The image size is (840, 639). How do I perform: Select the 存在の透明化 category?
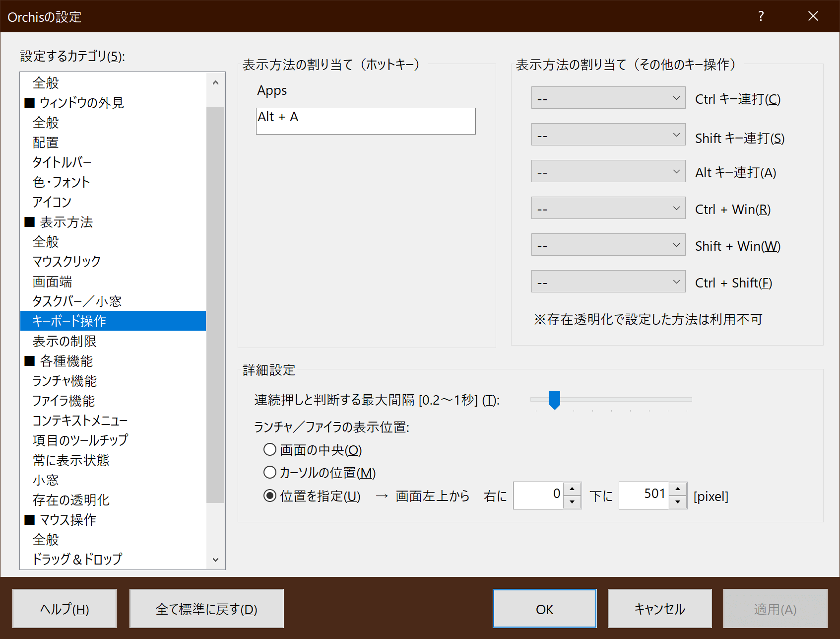point(113,499)
